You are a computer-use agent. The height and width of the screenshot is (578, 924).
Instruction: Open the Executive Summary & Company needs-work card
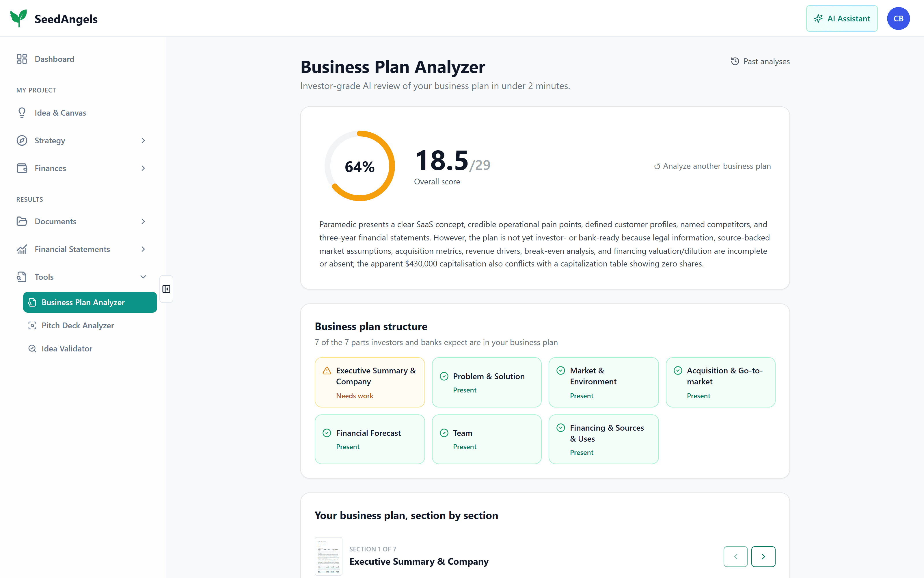click(369, 382)
